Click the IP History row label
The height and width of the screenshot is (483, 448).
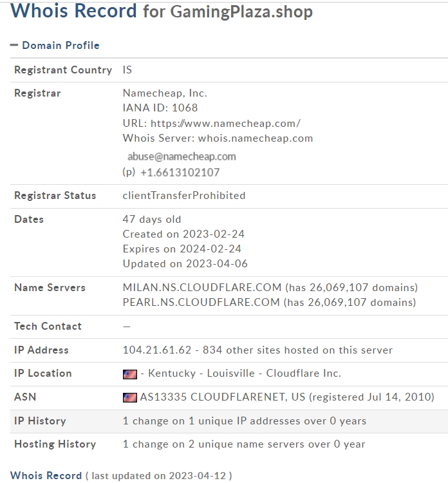40,421
